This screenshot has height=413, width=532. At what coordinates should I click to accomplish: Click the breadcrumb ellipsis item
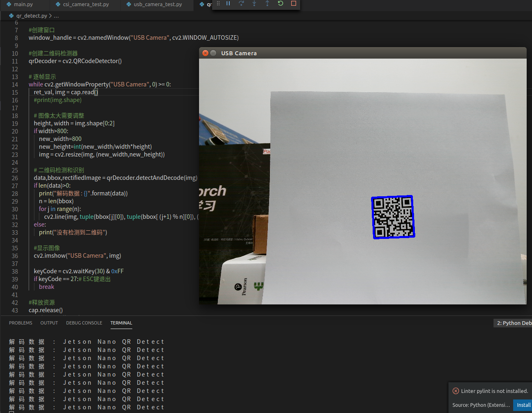click(x=56, y=16)
